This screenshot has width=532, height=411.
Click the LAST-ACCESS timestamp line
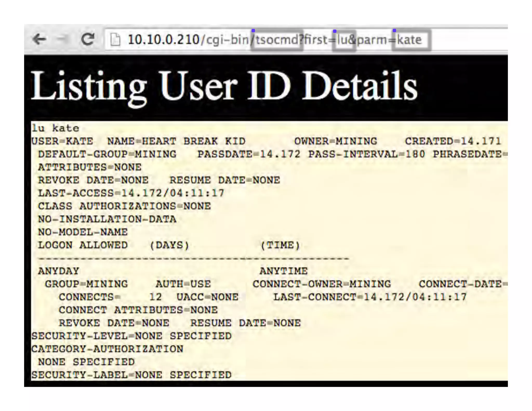pos(131,193)
